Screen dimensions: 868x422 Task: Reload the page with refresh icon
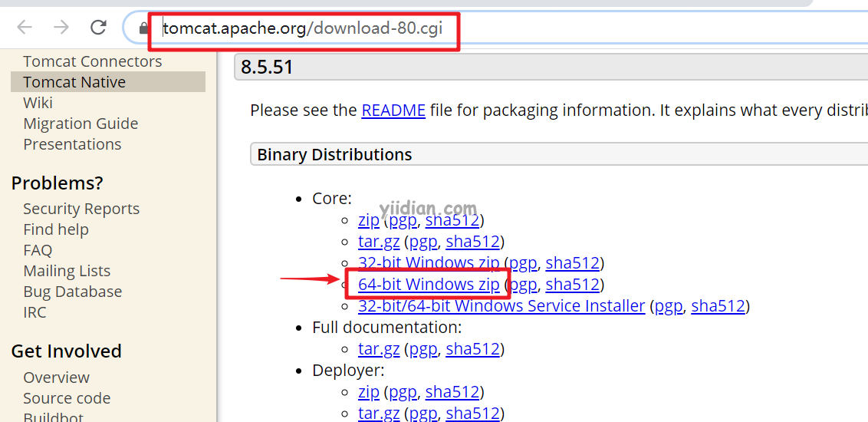point(98,28)
